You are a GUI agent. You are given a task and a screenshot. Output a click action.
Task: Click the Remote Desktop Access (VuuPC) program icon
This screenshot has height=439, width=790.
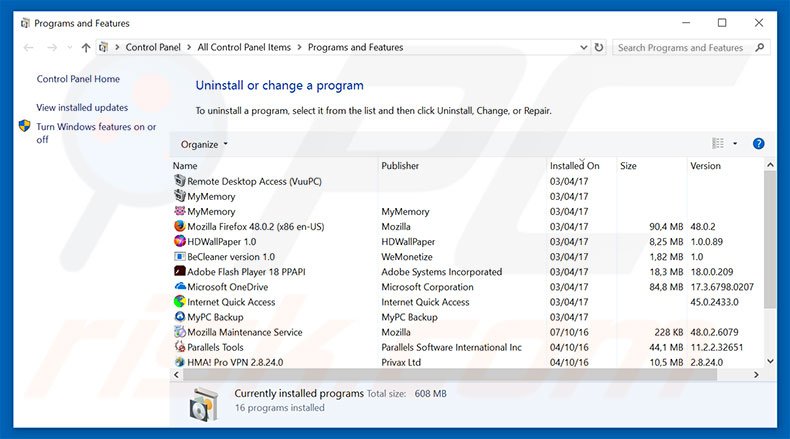tap(180, 180)
